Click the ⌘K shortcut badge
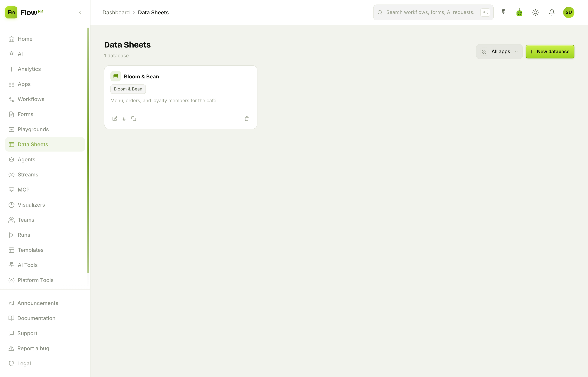This screenshot has width=588, height=377. point(485,12)
